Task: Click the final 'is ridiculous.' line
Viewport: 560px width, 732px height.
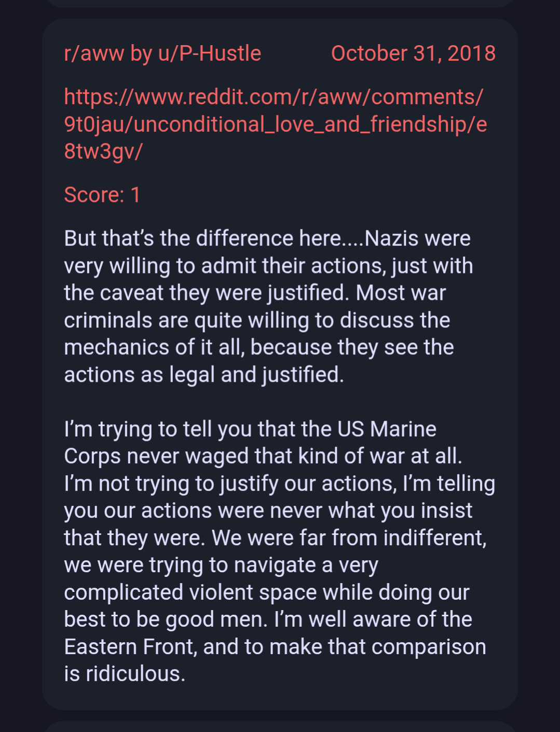Action: click(x=125, y=674)
